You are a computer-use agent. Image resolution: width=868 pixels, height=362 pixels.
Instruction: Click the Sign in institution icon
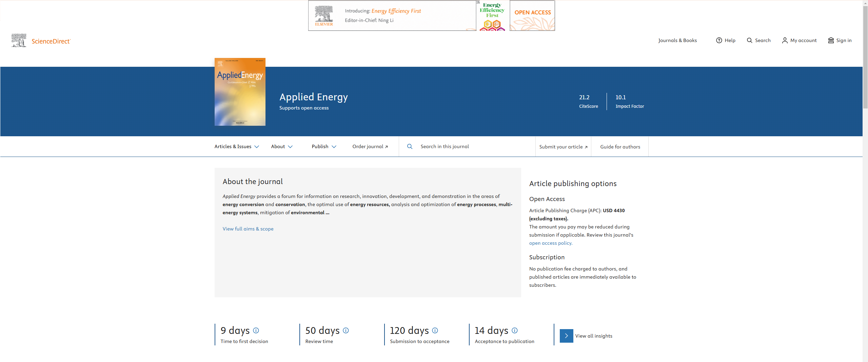click(x=831, y=40)
